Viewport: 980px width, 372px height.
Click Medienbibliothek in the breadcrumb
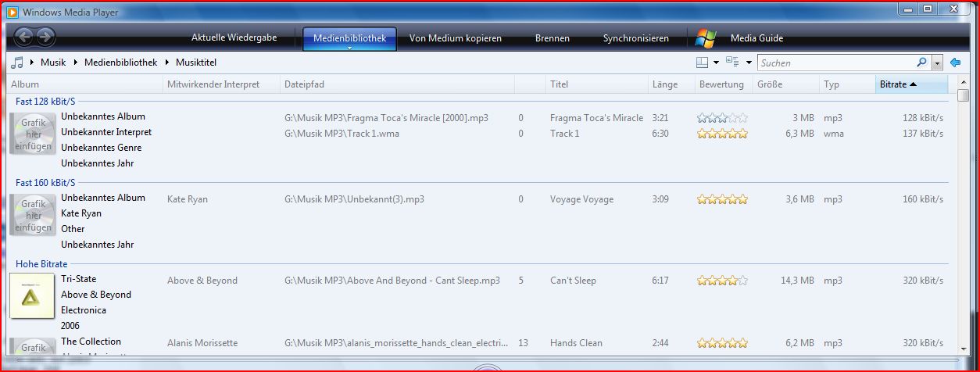tap(120, 63)
